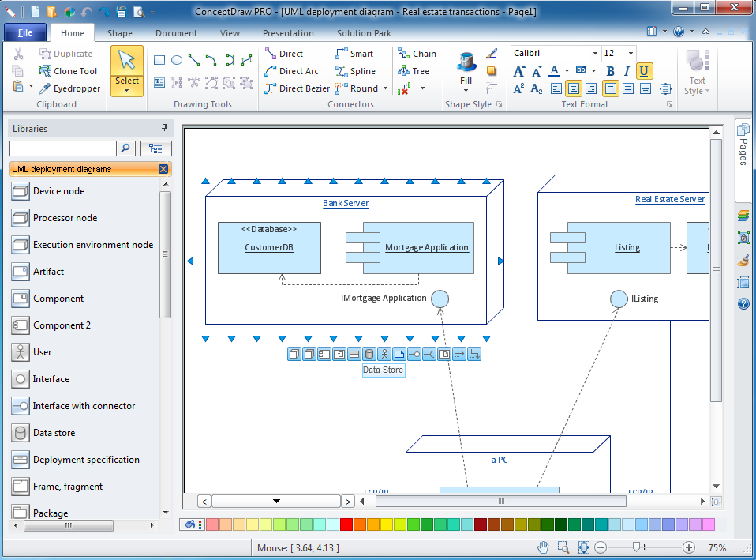
Task: Set text alignment to center
Action: click(x=573, y=88)
